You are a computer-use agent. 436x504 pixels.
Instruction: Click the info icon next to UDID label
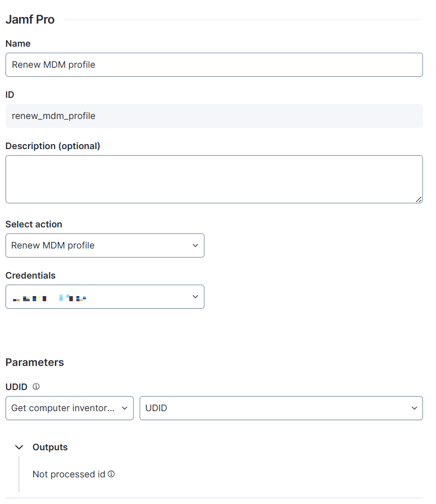tap(36, 387)
